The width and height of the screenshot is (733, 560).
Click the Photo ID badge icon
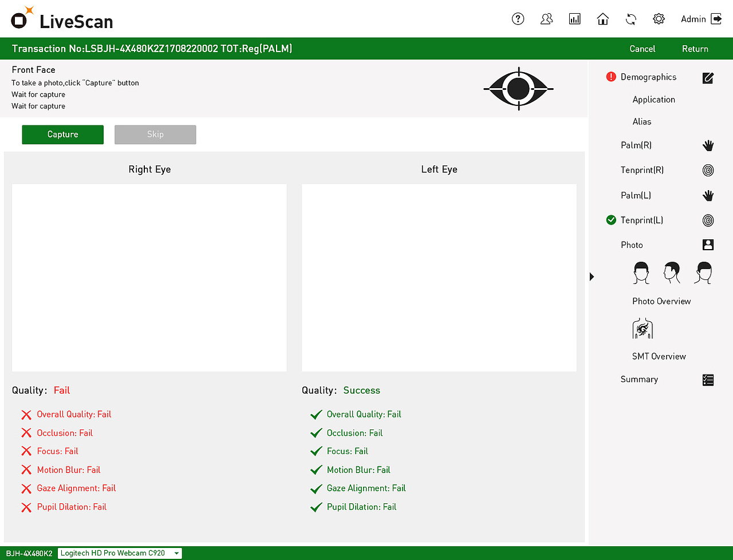pos(708,244)
